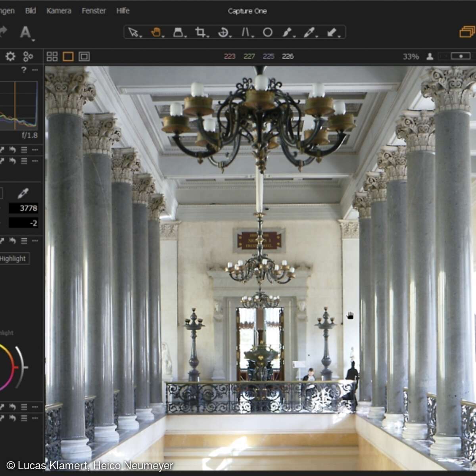Viewport: 476px width, 476px height.
Task: Open the Fenster menu
Action: (93, 11)
